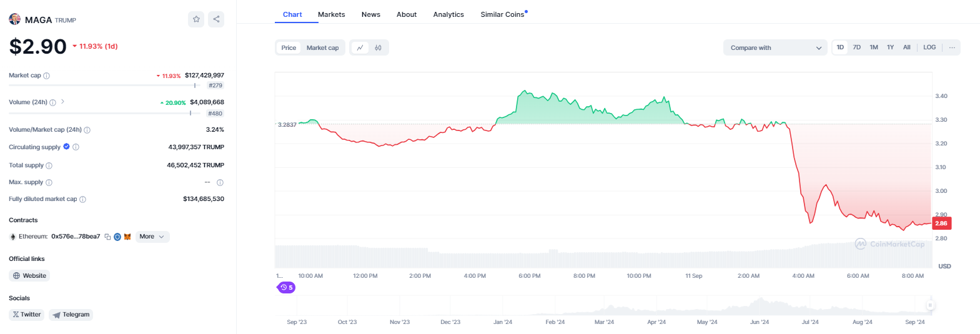Open Volume/Market cap (24h) info icon
This screenshot has height=334, width=980.
pyautogui.click(x=87, y=130)
